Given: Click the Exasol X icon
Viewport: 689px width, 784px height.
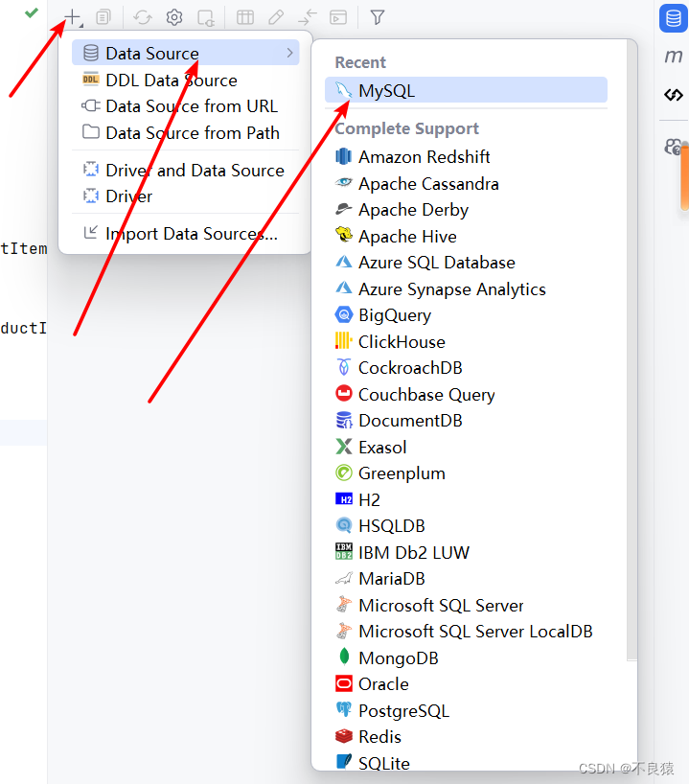Looking at the screenshot, I should (343, 446).
